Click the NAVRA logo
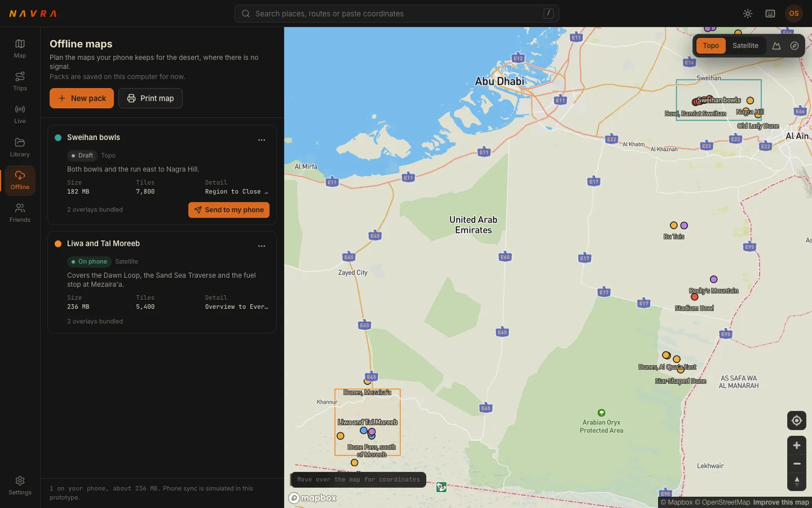Image resolution: width=812 pixels, height=508 pixels. point(33,14)
